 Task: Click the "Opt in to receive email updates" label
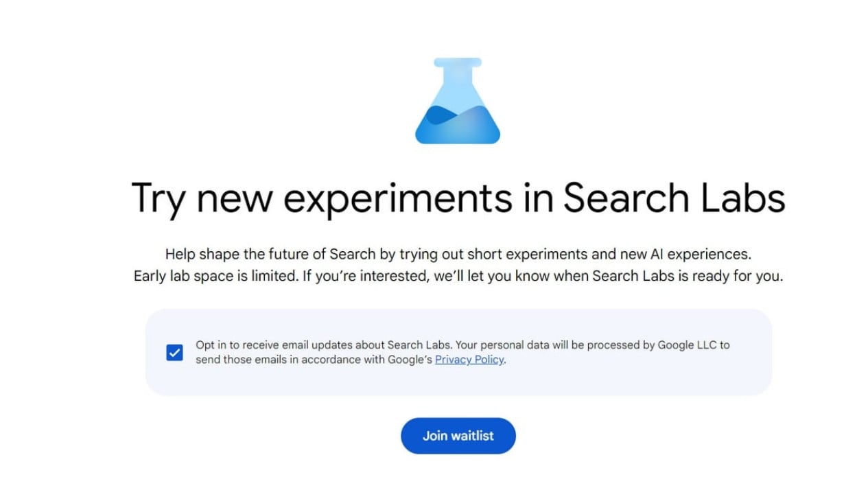click(x=290, y=345)
